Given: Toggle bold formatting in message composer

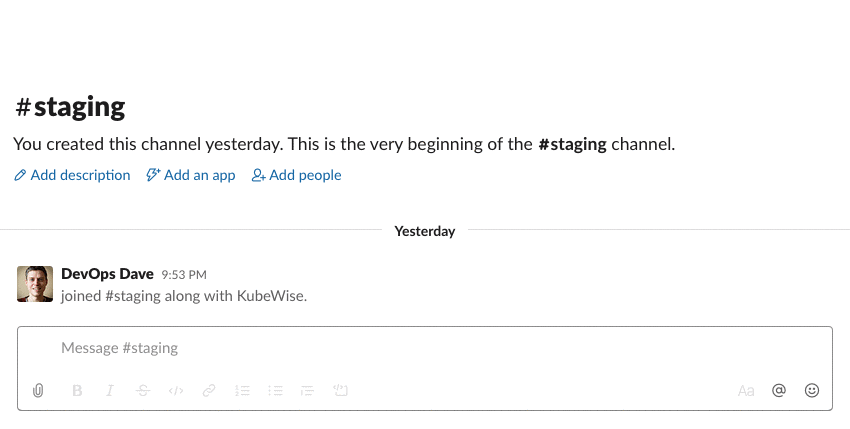Looking at the screenshot, I should [x=77, y=390].
